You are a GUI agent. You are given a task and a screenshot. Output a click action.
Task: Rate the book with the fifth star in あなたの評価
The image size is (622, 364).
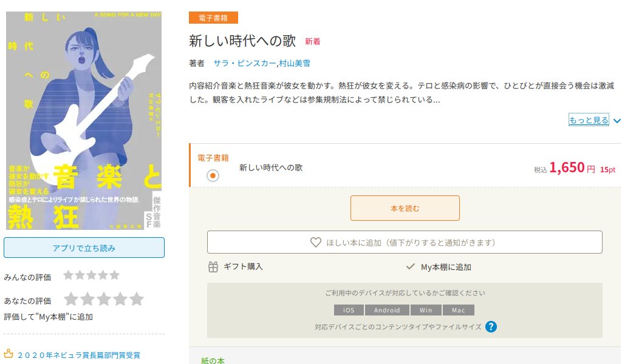[x=137, y=299]
